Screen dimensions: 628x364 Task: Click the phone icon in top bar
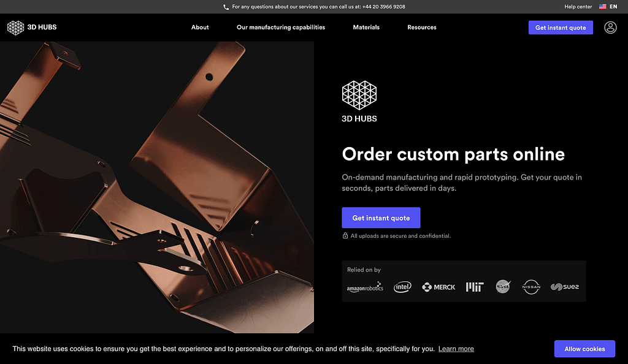(x=226, y=7)
